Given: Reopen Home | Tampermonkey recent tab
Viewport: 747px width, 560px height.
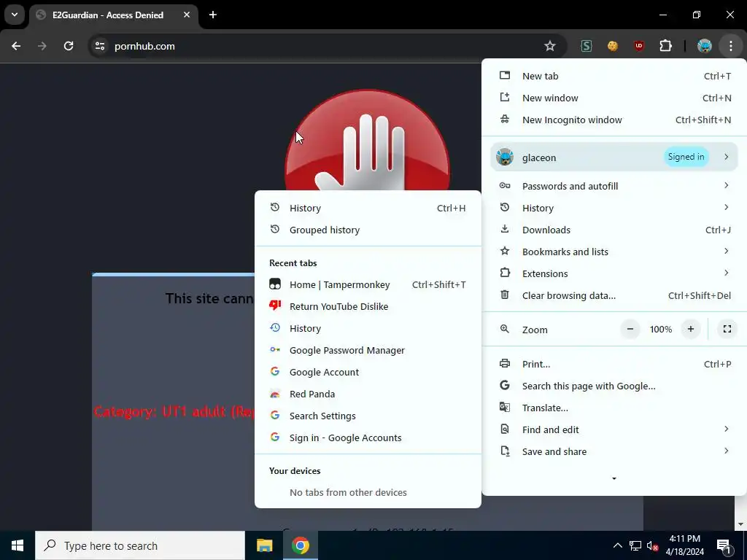Looking at the screenshot, I should [x=368, y=285].
